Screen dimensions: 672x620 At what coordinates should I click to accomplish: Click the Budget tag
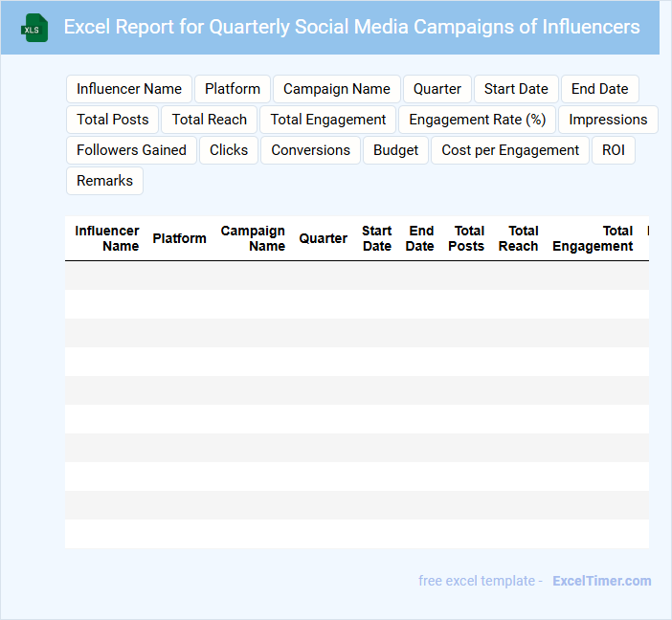(x=396, y=150)
